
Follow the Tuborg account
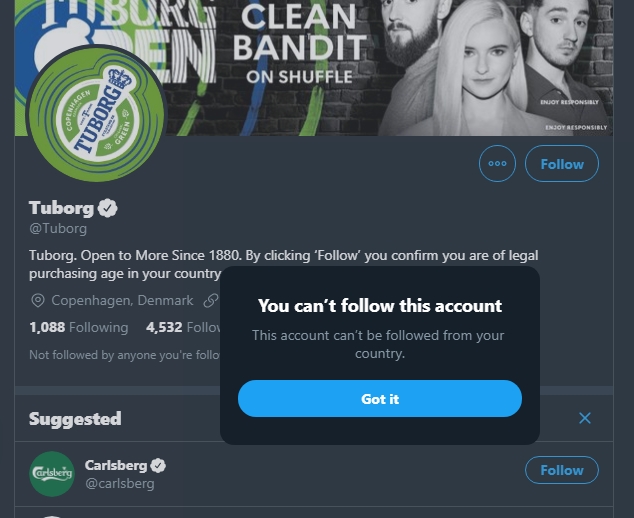coord(561,164)
